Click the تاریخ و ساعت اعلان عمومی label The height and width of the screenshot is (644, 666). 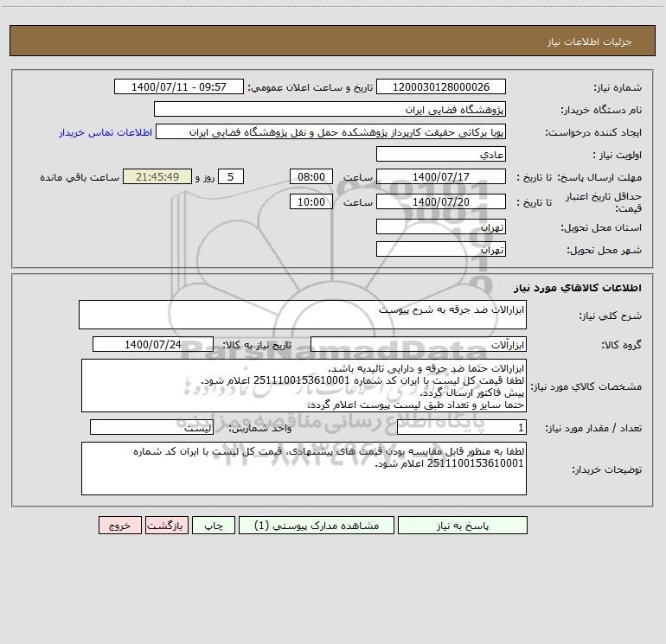click(x=311, y=87)
